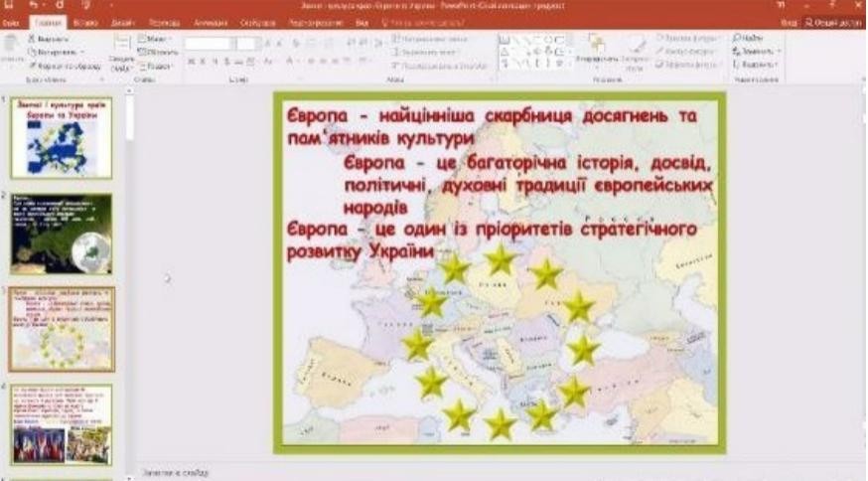
Task: Open ribbon display options in title bar
Action: pyautogui.click(x=782, y=5)
